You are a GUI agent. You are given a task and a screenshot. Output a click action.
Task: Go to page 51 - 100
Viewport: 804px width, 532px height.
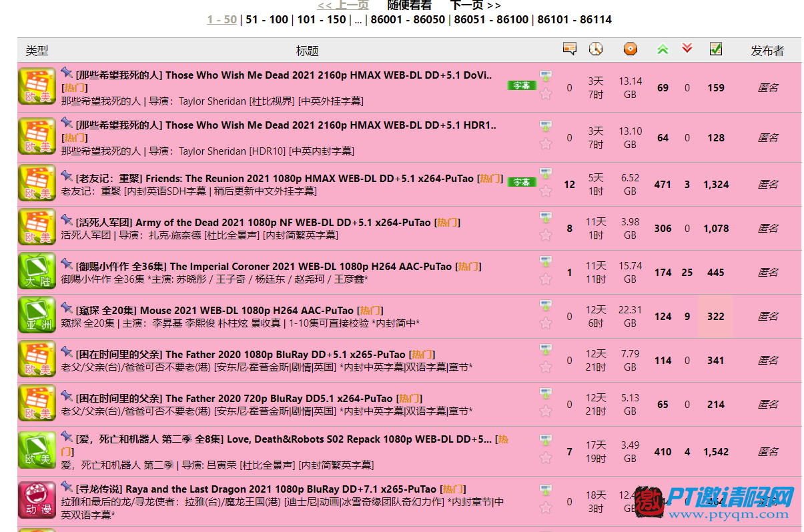267,19
